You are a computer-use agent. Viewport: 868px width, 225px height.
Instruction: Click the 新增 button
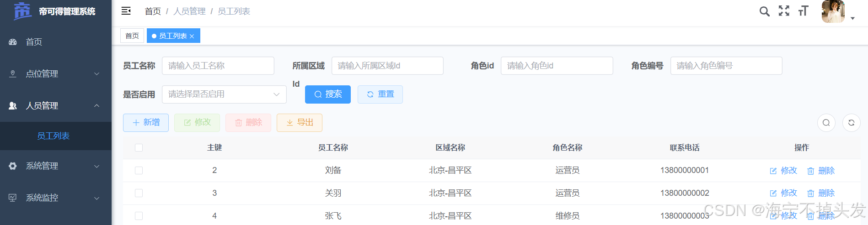(146, 123)
